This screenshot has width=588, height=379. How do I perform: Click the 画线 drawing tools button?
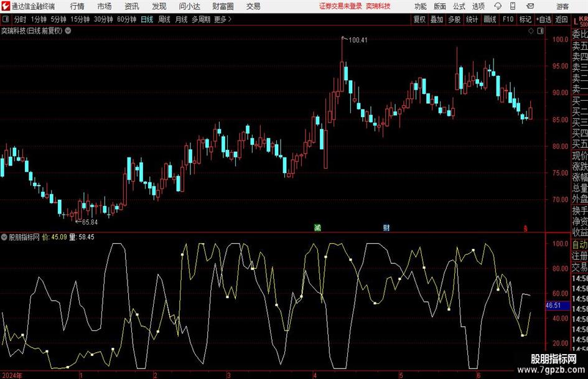point(490,19)
